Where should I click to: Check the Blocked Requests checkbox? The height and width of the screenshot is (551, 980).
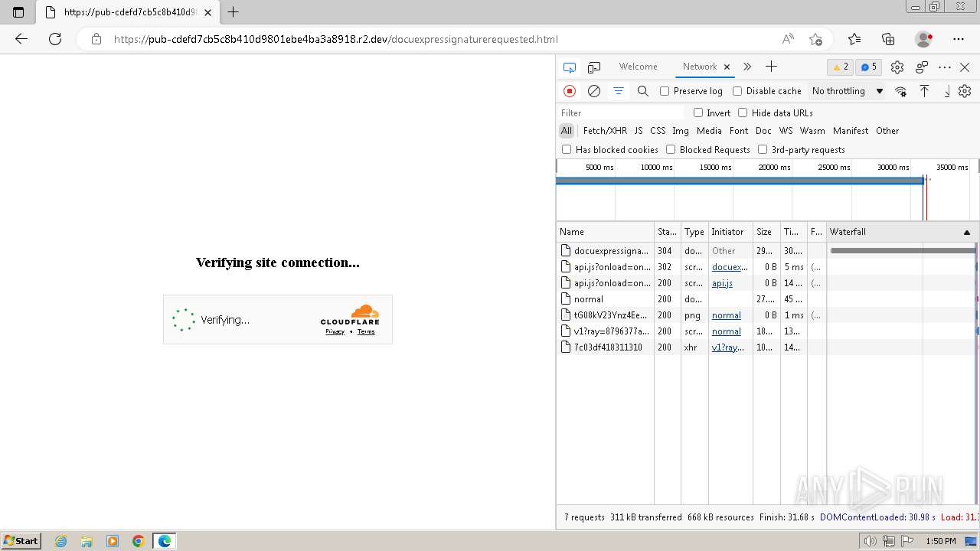pyautogui.click(x=671, y=149)
